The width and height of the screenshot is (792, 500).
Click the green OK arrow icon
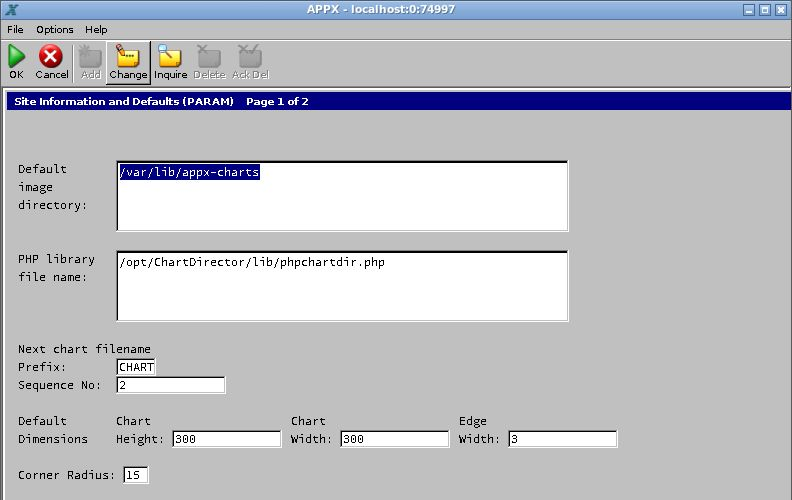point(16,56)
